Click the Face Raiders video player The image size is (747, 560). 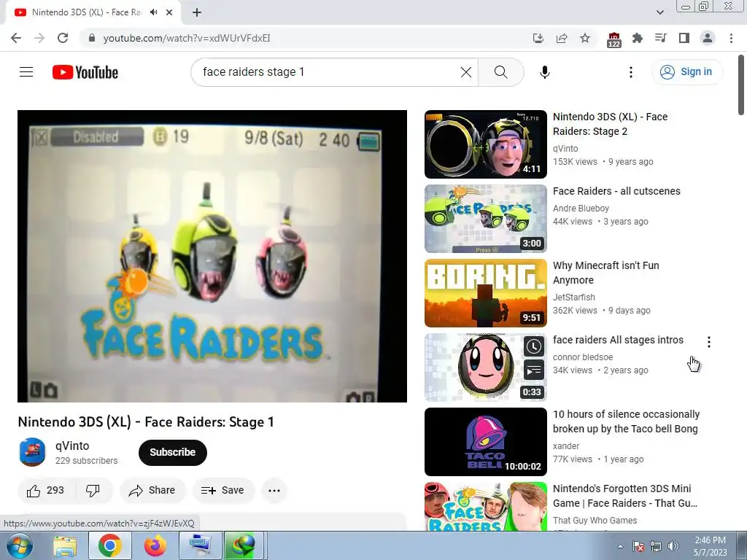[x=212, y=256]
